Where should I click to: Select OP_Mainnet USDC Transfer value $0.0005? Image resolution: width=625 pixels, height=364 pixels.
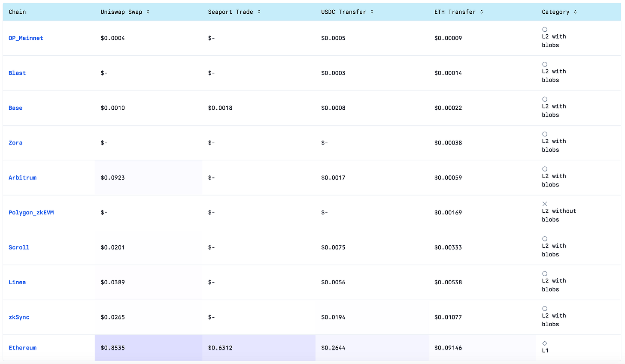click(x=333, y=38)
